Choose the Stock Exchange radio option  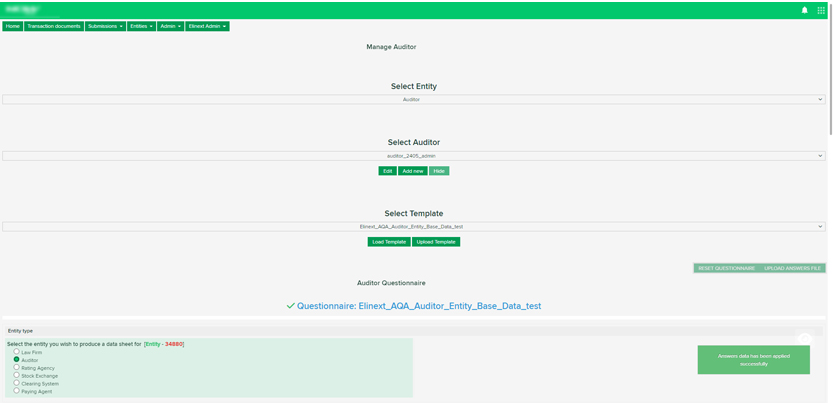(x=17, y=376)
